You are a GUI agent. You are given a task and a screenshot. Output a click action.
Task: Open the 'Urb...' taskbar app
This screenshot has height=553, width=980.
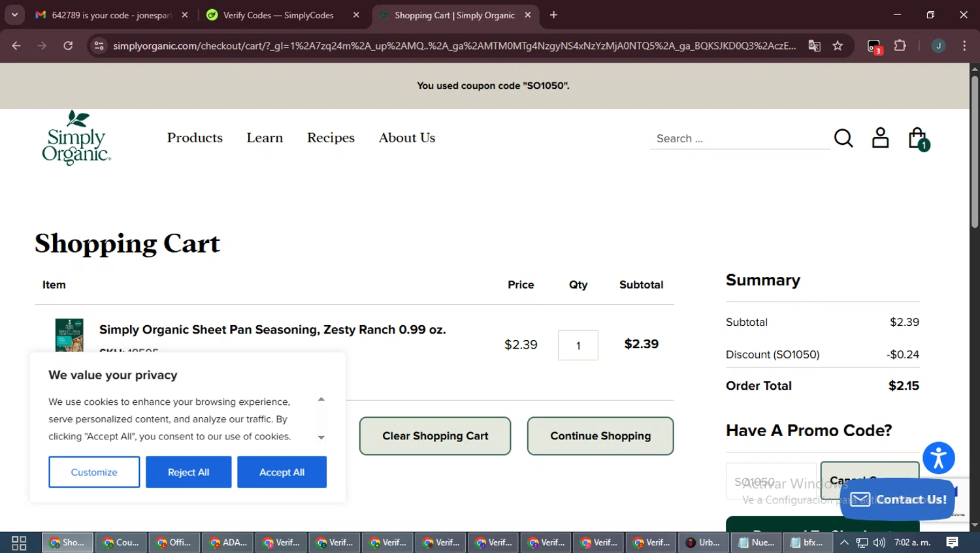tap(704, 543)
